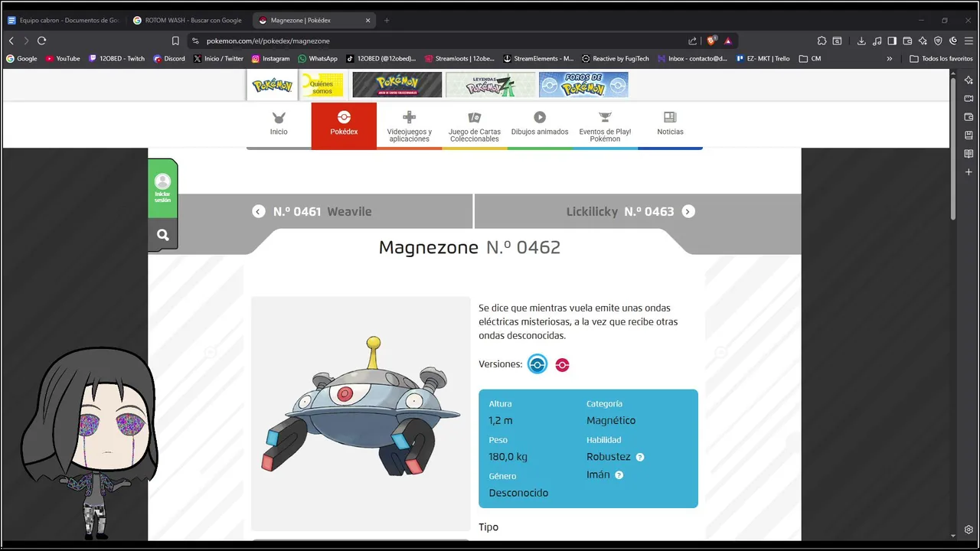This screenshot has height=551, width=980.
Task: Open the YouTube bookmark
Action: (x=62, y=58)
